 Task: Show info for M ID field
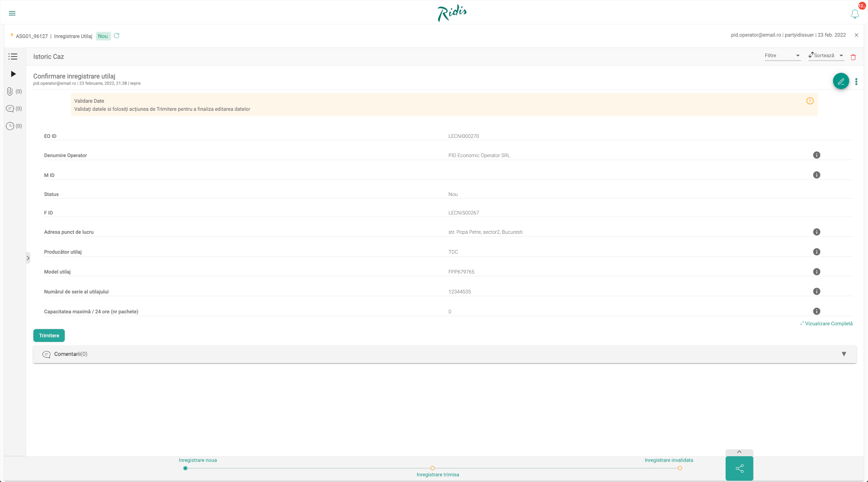(x=816, y=175)
